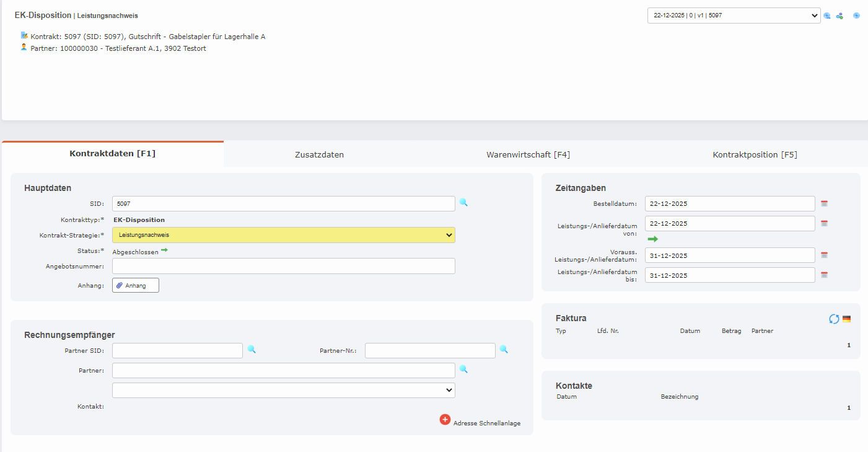The image size is (868, 452).
Task: Switch to the Zusatzdaten tab
Action: click(319, 154)
